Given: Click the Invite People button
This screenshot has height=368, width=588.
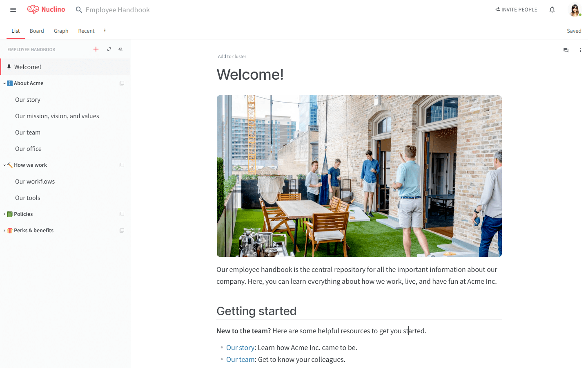Looking at the screenshot, I should 516,9.
